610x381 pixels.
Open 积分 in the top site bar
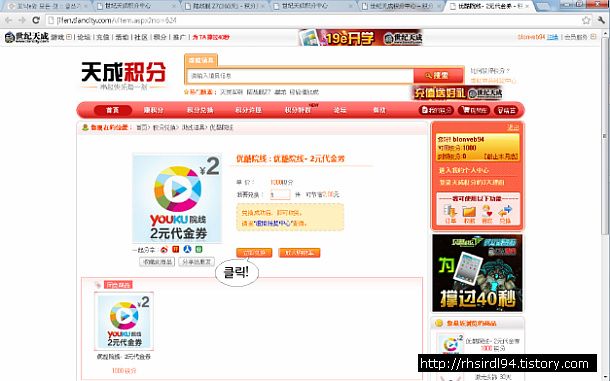(x=160, y=37)
